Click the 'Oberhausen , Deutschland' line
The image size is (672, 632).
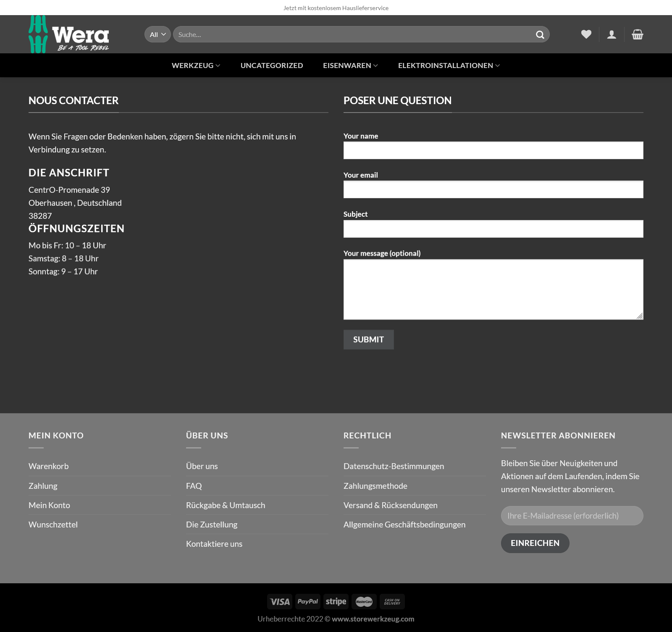(x=75, y=203)
